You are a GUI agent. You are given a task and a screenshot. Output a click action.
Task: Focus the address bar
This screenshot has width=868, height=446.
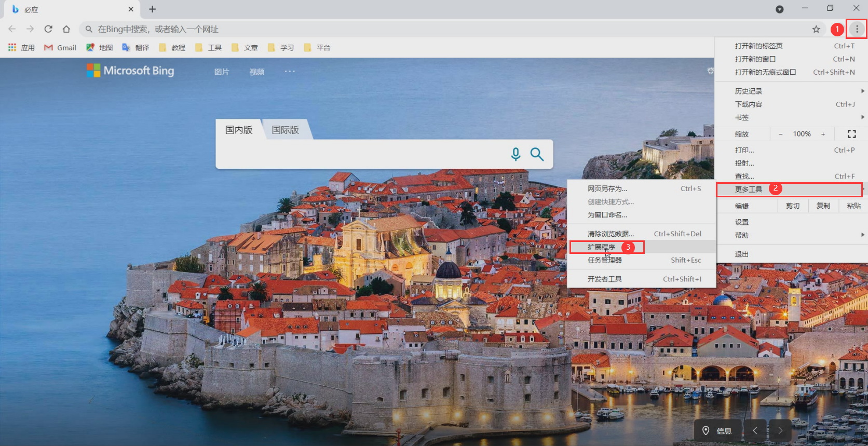452,29
